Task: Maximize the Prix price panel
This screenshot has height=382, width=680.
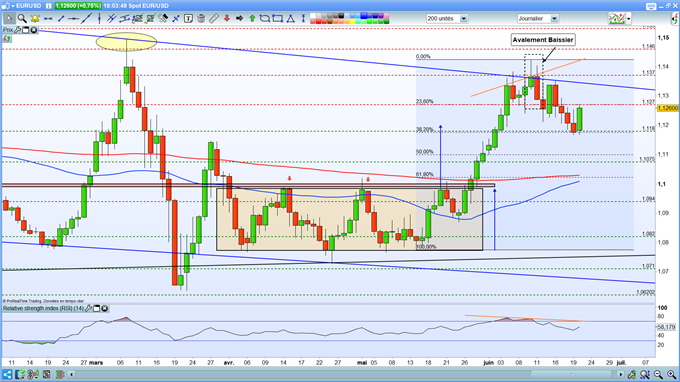Action: click(x=26, y=29)
